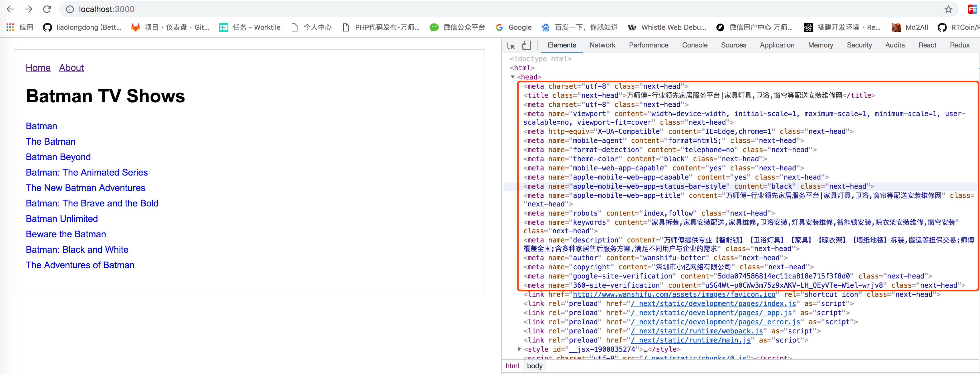This screenshot has width=980, height=374.
Task: Open the 搭建开发环境 bookmark
Action: 842,27
